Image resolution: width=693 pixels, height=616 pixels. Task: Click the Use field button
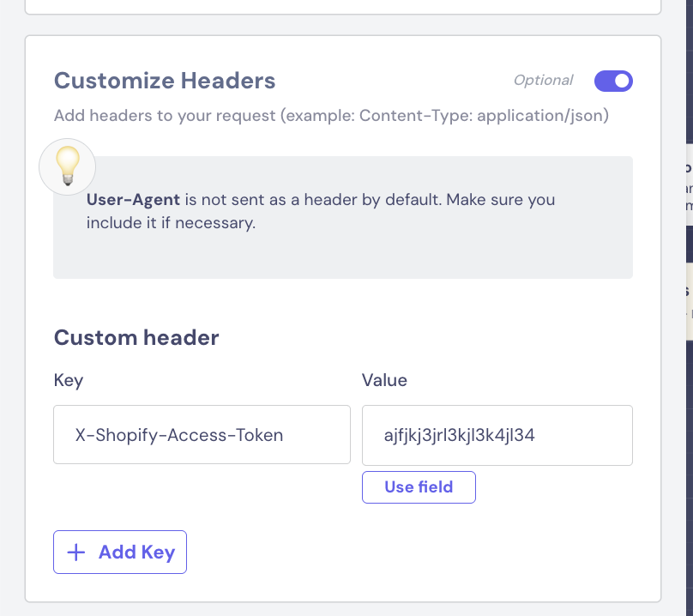[x=419, y=487]
